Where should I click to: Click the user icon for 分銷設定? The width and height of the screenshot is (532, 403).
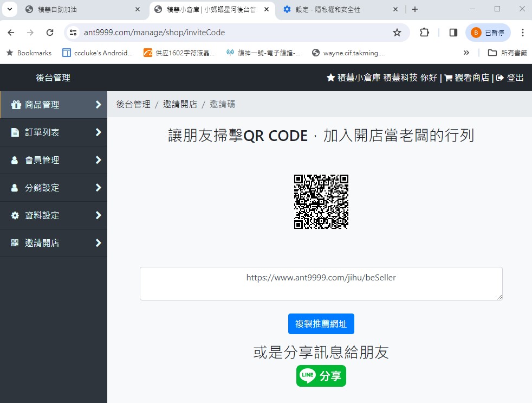15,188
